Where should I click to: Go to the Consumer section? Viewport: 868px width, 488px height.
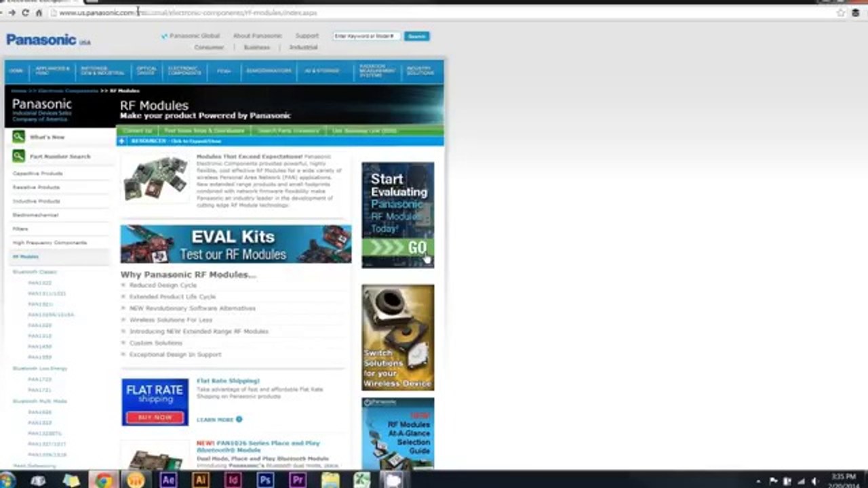(209, 47)
